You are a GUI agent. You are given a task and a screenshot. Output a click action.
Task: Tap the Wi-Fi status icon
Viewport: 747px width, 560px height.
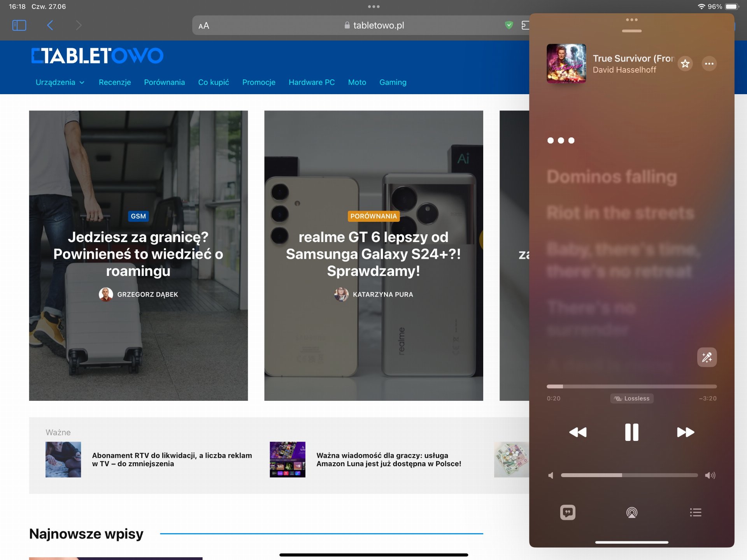pyautogui.click(x=701, y=7)
